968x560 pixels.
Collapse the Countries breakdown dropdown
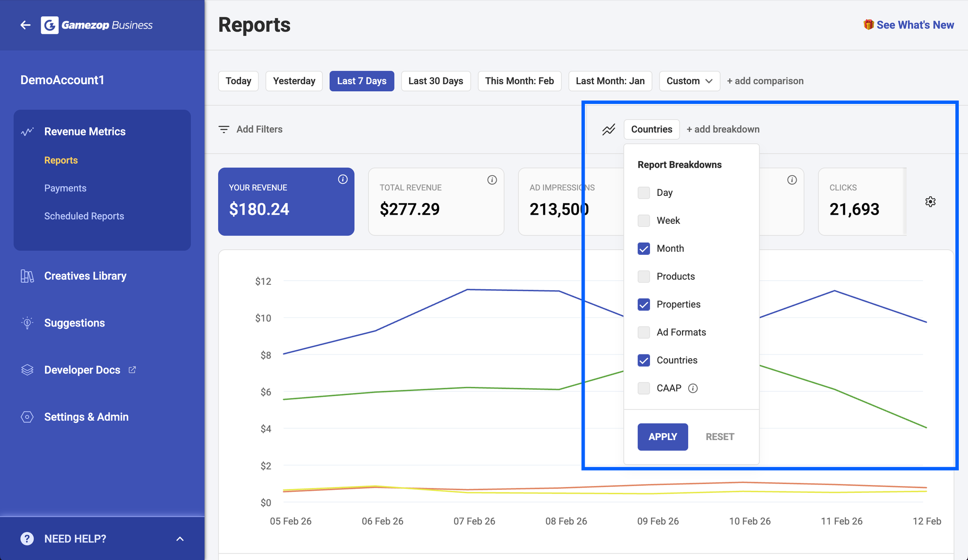(x=651, y=130)
